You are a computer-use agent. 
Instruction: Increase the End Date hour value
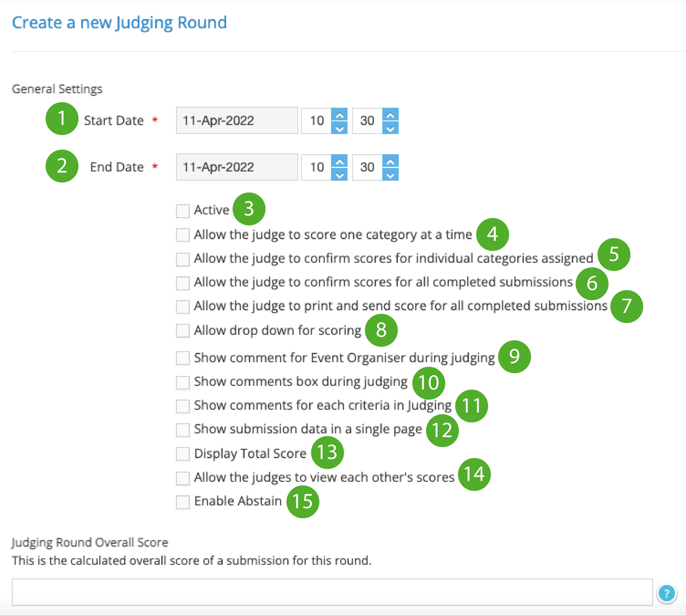click(339, 161)
